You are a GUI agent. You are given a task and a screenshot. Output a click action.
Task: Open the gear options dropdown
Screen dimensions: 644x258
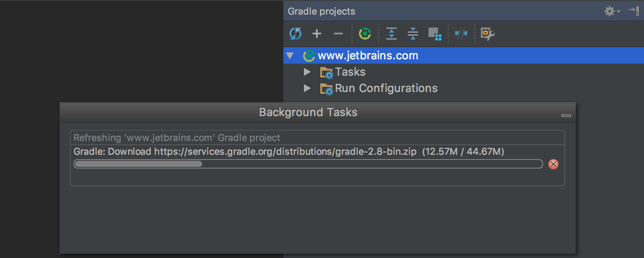pos(612,11)
